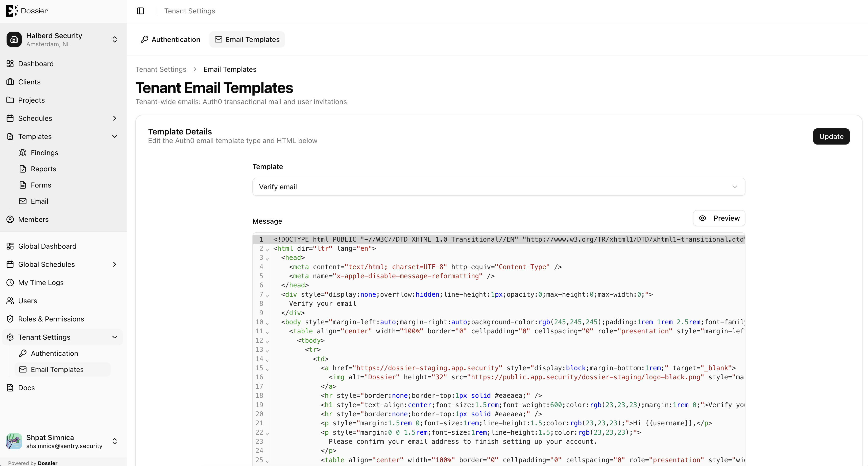This screenshot has width=868, height=466.
Task: Switch to the Authentication tab
Action: [170, 39]
